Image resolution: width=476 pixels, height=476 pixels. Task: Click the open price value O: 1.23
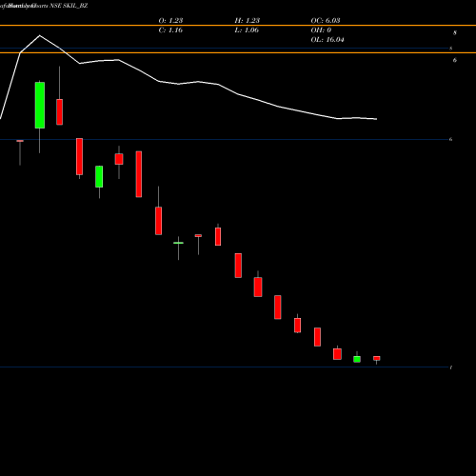point(170,20)
